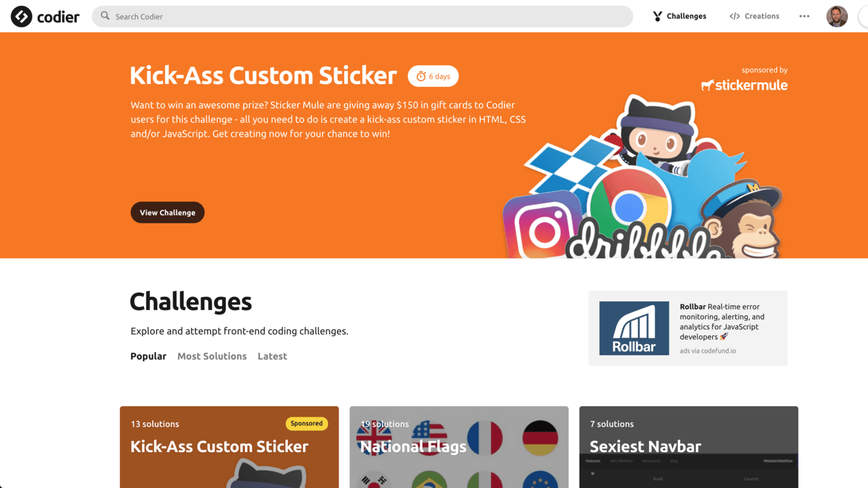Open the user profile avatar
The image size is (868, 488).
tap(836, 17)
